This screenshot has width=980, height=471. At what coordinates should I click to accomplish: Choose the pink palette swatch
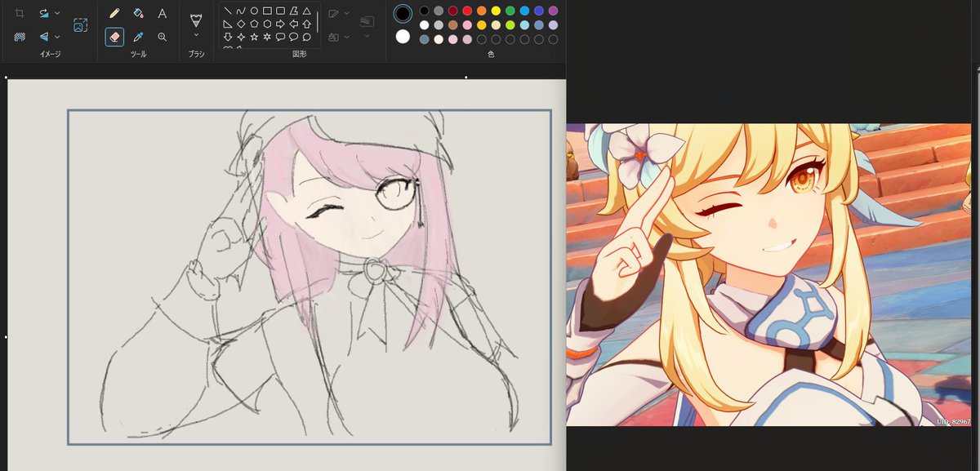[467, 24]
